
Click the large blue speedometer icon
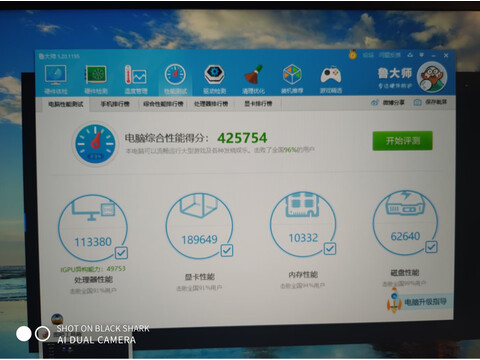tap(95, 144)
